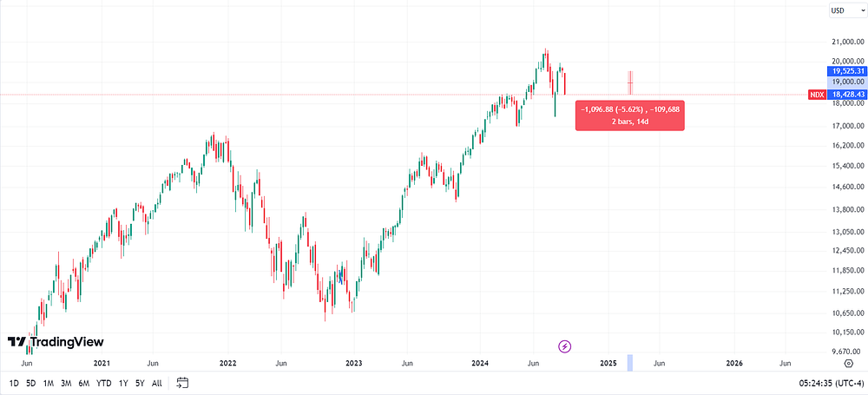Open the go-to-date calendar icon

(x=182, y=383)
